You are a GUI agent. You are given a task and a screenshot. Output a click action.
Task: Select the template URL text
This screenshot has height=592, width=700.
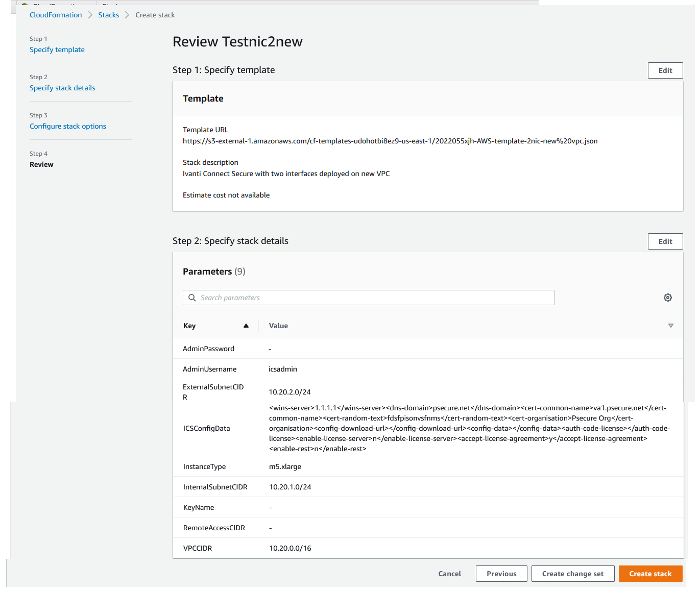[x=390, y=141]
